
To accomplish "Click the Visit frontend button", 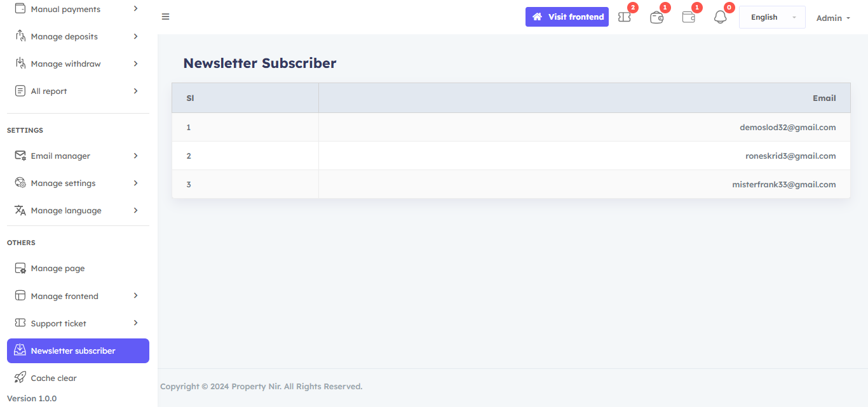I will [x=567, y=17].
